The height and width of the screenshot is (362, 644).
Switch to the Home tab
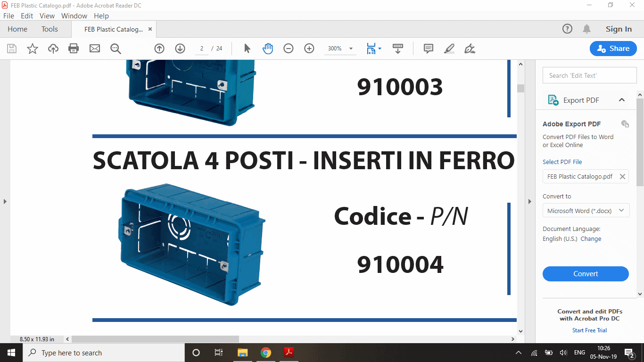point(17,29)
